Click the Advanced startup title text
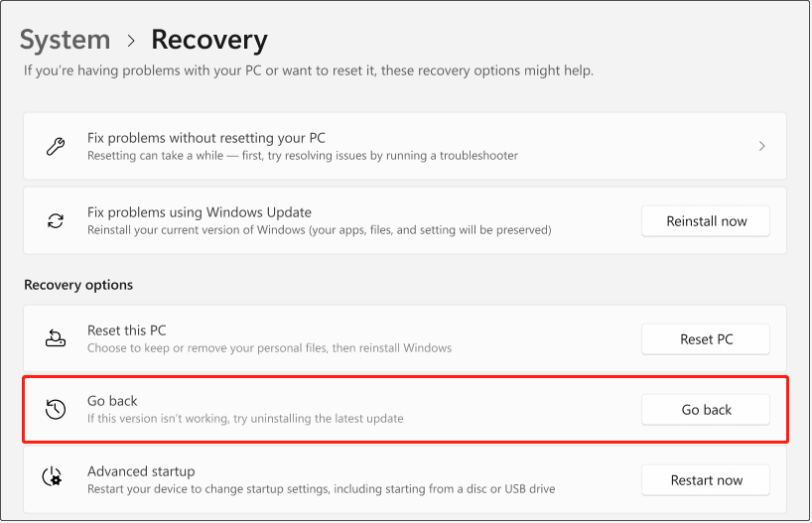 [141, 471]
